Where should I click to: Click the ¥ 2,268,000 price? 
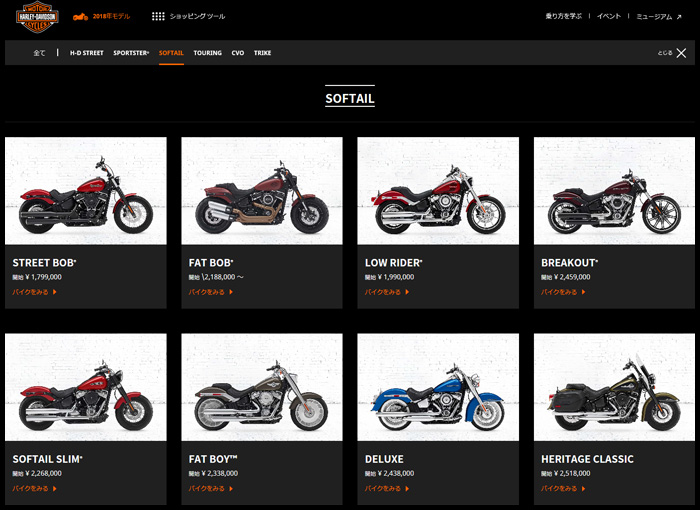pos(43,473)
